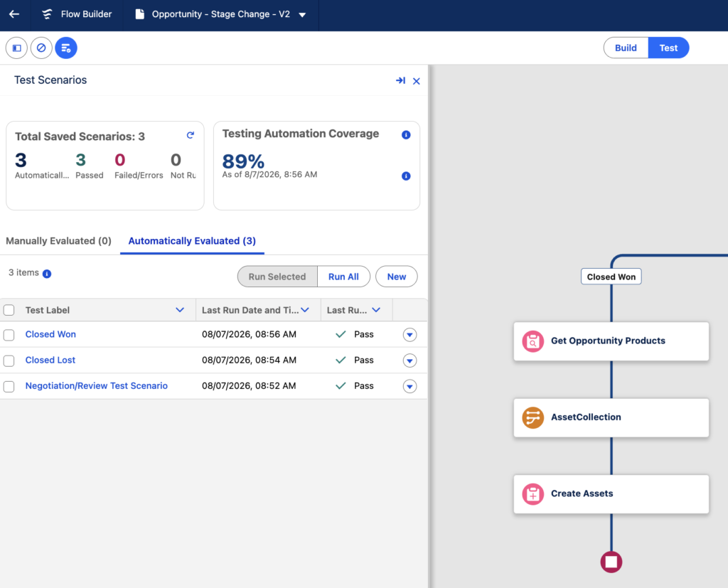This screenshot has width=728, height=588.
Task: Close the Test Scenarios panel
Action: (417, 81)
